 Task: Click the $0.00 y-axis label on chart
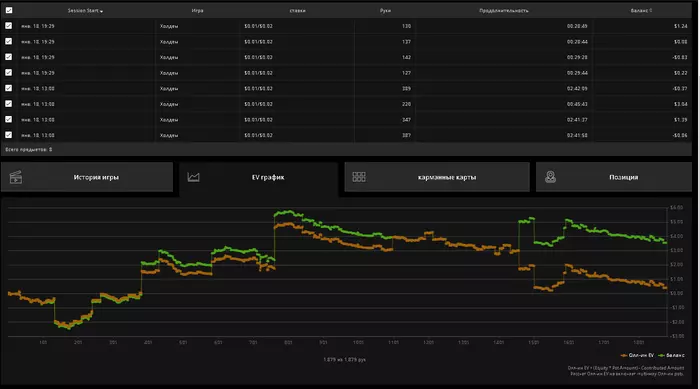[676, 293]
